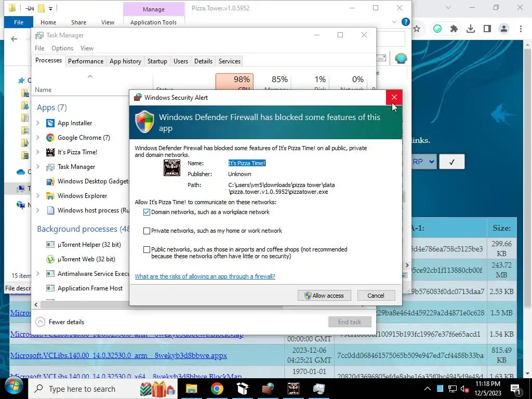Open Chrome extensions puzzle icon
Image resolution: width=532 pixels, height=399 pixels.
(x=454, y=29)
